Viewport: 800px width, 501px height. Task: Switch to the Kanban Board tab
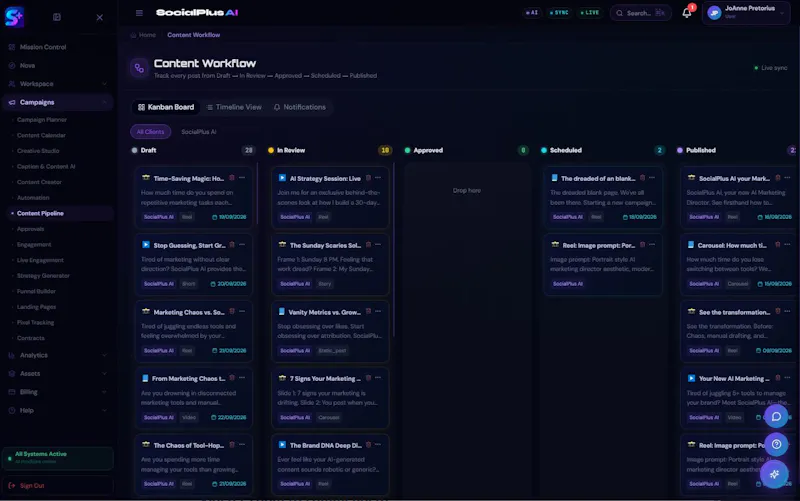166,107
